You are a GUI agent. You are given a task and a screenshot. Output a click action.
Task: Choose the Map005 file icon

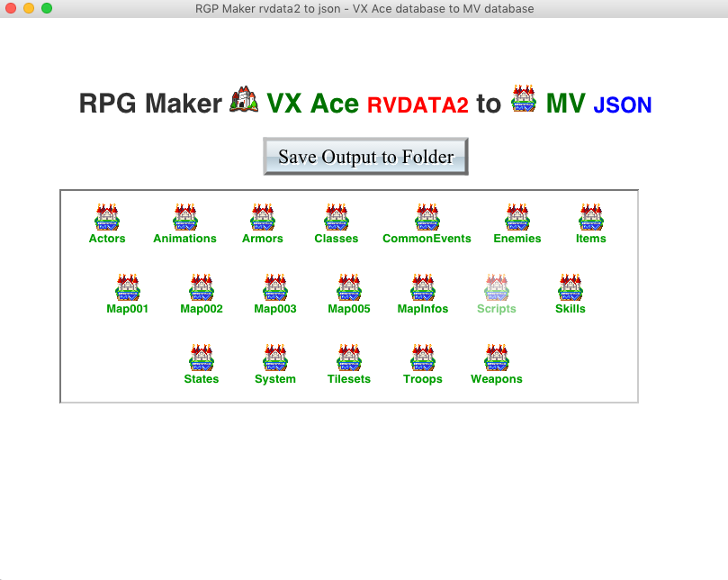349,288
